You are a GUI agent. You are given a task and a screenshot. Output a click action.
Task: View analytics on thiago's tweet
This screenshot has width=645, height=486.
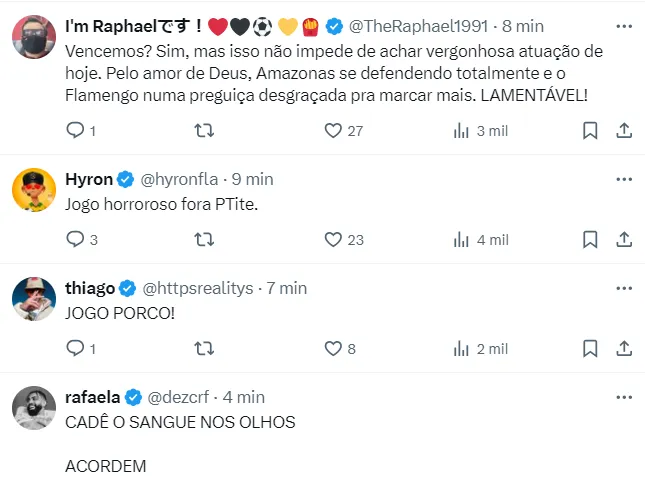click(462, 348)
